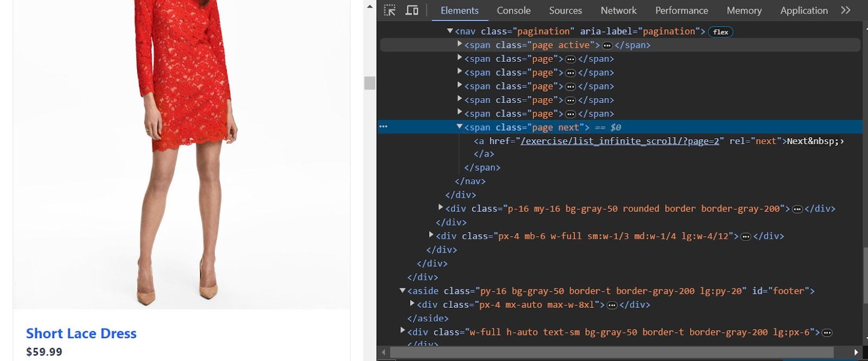Screen dimensions: 868x361
Task: Select the $59.99 price text
Action: point(44,352)
